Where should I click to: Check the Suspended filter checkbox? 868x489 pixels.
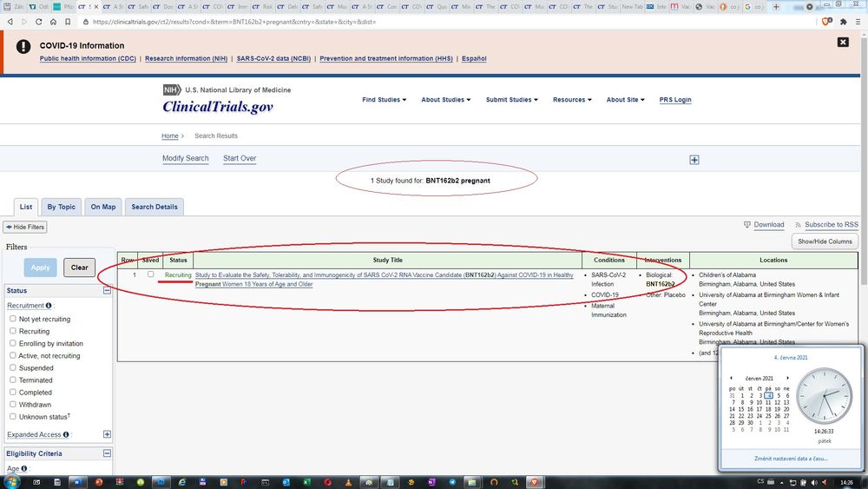click(x=13, y=367)
